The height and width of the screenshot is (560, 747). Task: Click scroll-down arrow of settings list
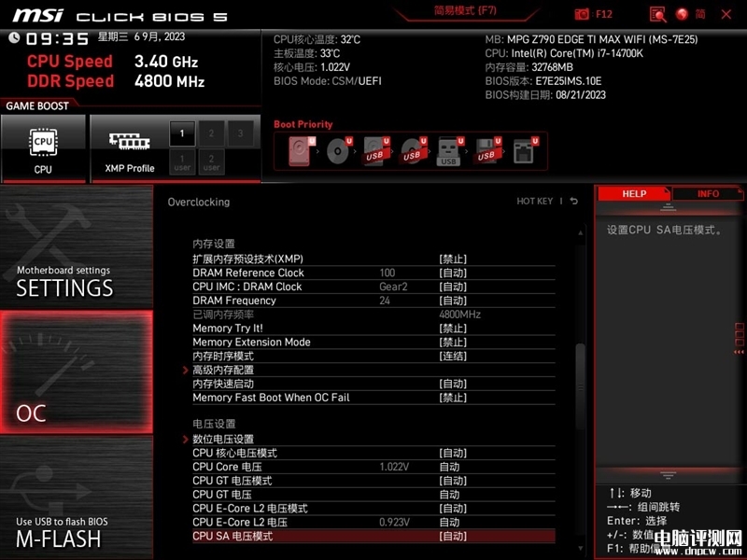(x=580, y=549)
